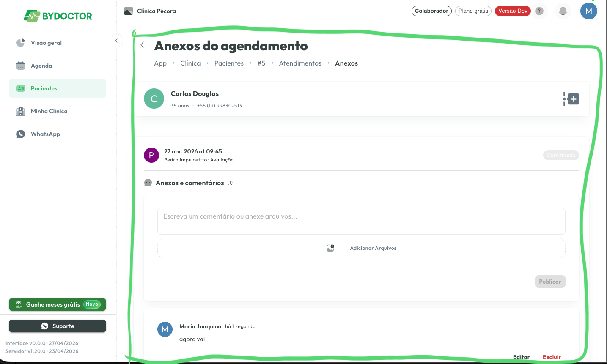This screenshot has width=607, height=364.
Task: Click the Clínica Pécora image icon
Action: pyautogui.click(x=129, y=11)
